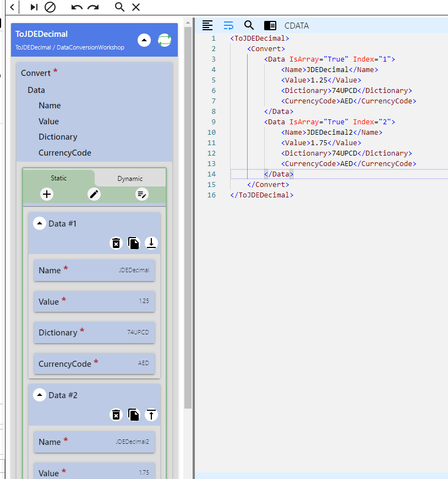This screenshot has width=448, height=479.
Task: Click the step-forward (skip) toolbar icon
Action: pos(34,7)
